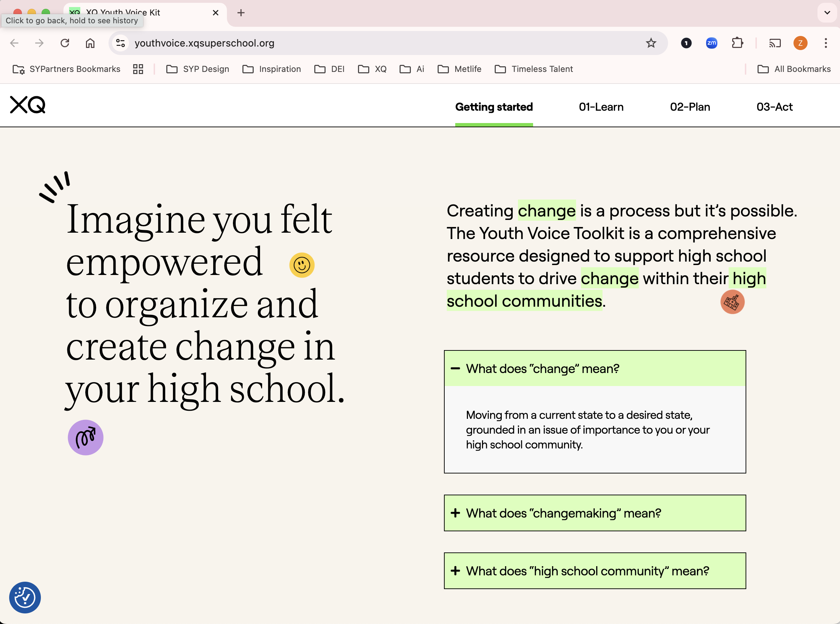Go to the 01-Learn tab
Screen dimensions: 840x624
(x=601, y=107)
